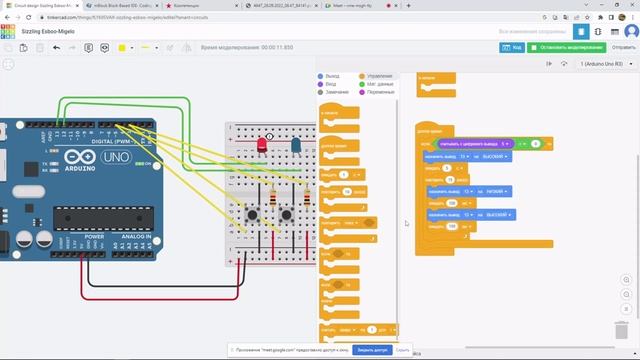The width and height of the screenshot is (640, 360).
Task: Reset blocks workspace zoom
Action: (626, 309)
